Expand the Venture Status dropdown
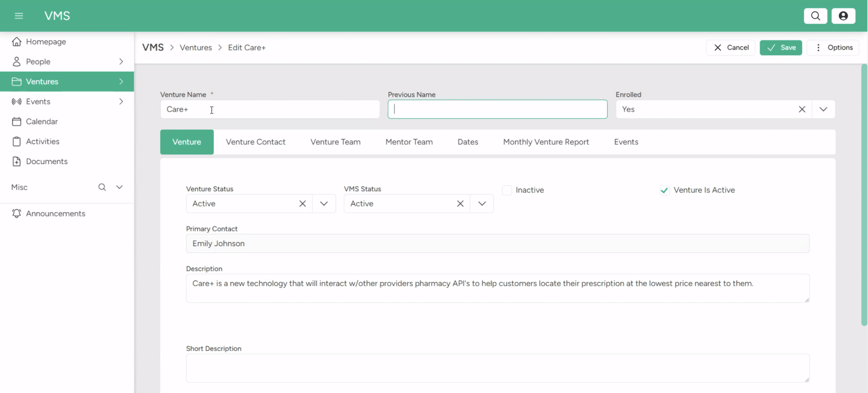 [324, 203]
